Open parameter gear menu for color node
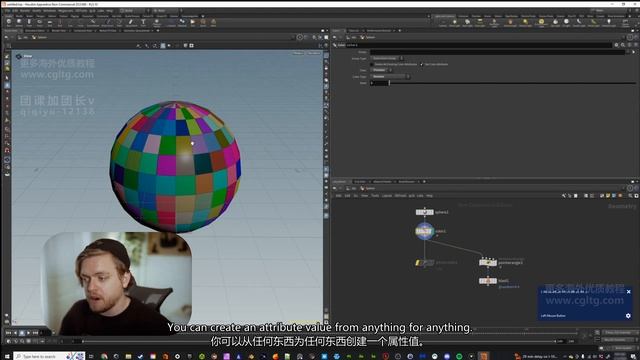This screenshot has height=360, width=640. (616, 45)
